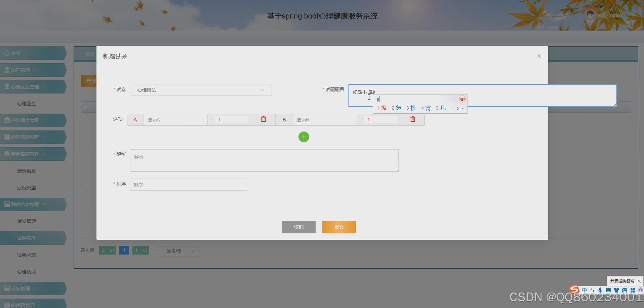Viewport: 644px width, 308px height.
Task: Toggle punctuation mode on the Sogou bar
Action: (593, 290)
